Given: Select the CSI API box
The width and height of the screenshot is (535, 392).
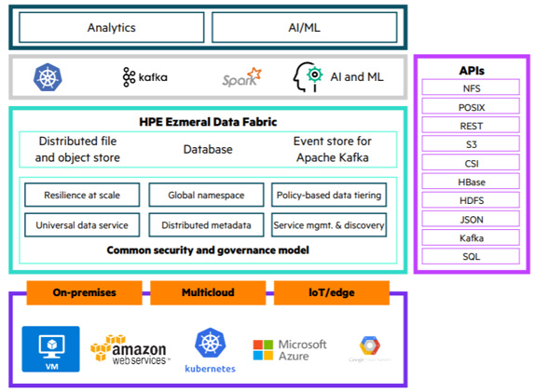Looking at the screenshot, I should point(471,162).
